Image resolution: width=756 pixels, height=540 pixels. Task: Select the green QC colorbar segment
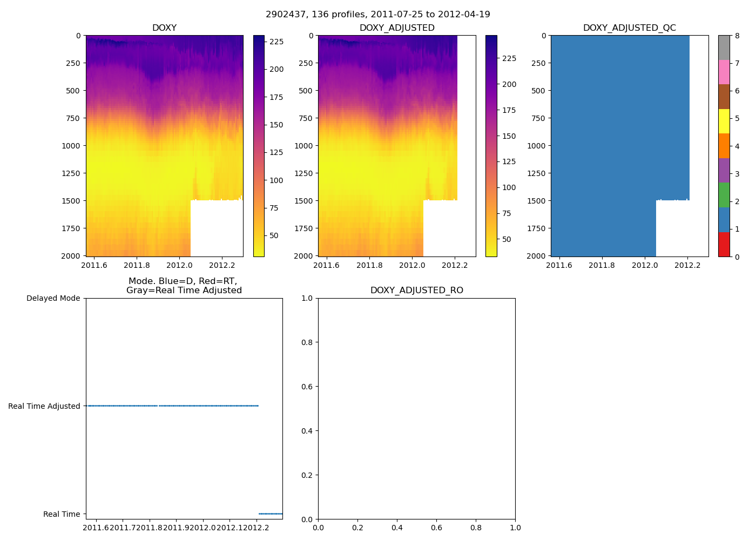coord(724,195)
